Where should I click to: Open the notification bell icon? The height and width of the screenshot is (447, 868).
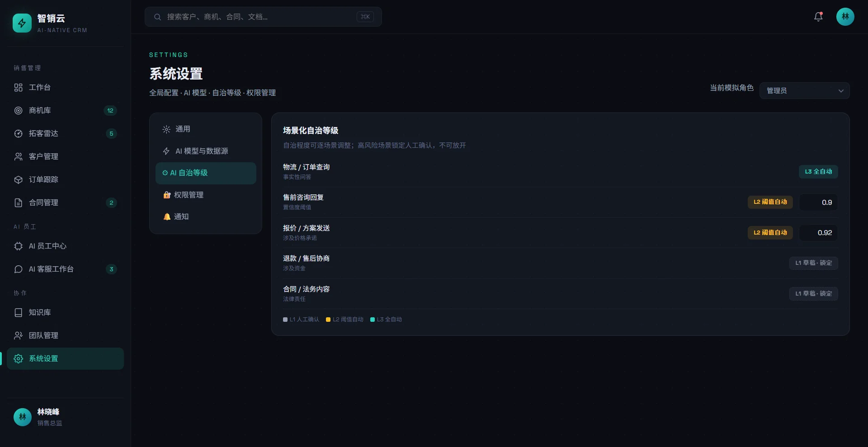(818, 17)
